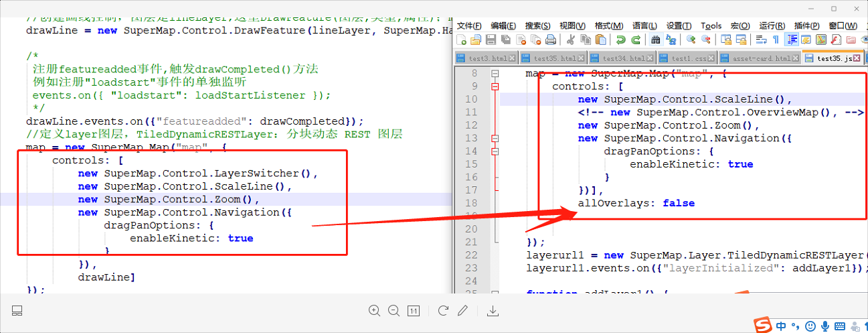The image size is (868, 333).
Task: Open the 搜索(S) menu
Action: coord(538,25)
